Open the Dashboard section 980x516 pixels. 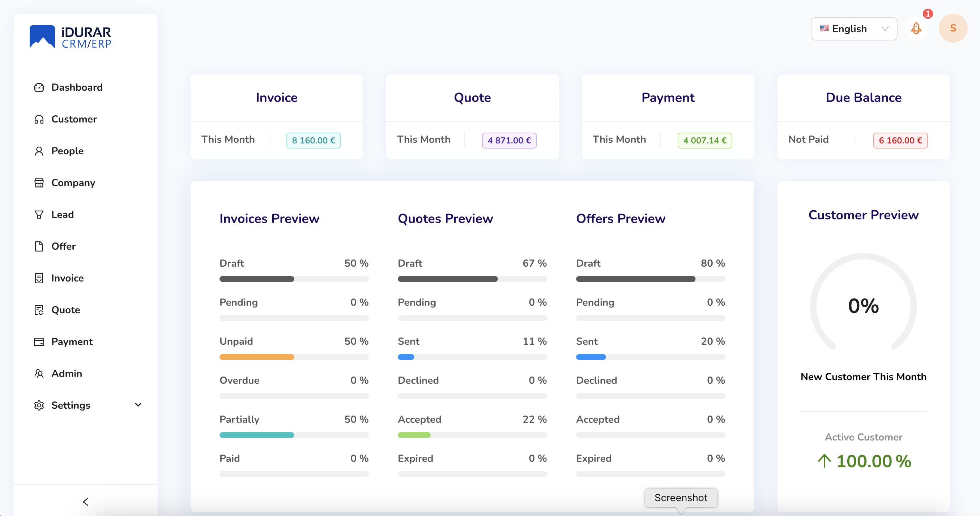(x=77, y=87)
